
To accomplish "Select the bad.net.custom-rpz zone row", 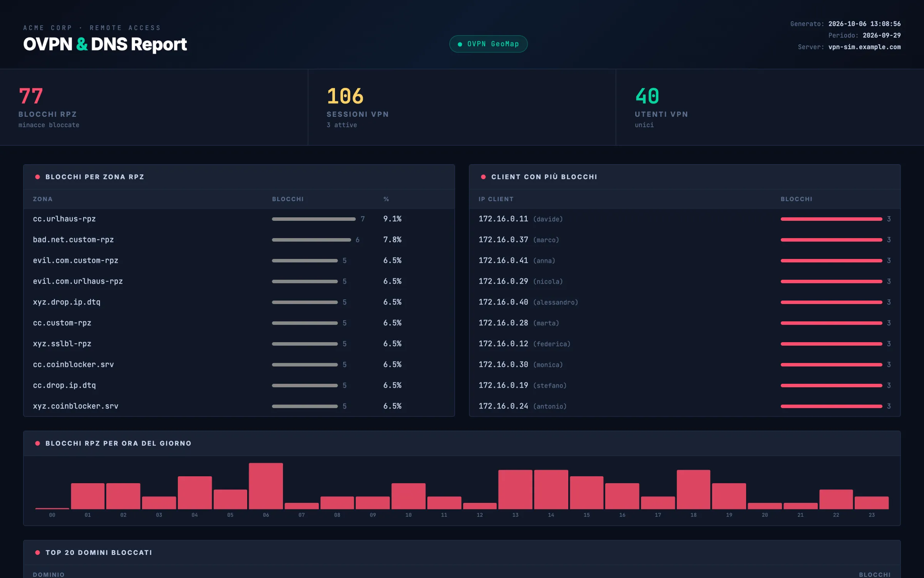I will pos(239,240).
